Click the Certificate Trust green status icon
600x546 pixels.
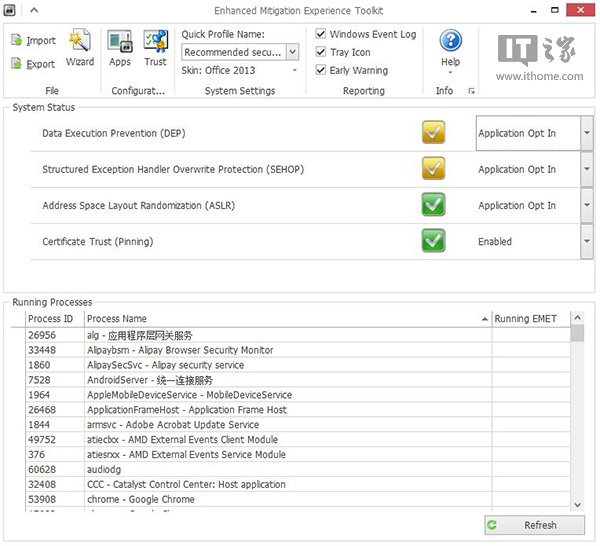433,241
